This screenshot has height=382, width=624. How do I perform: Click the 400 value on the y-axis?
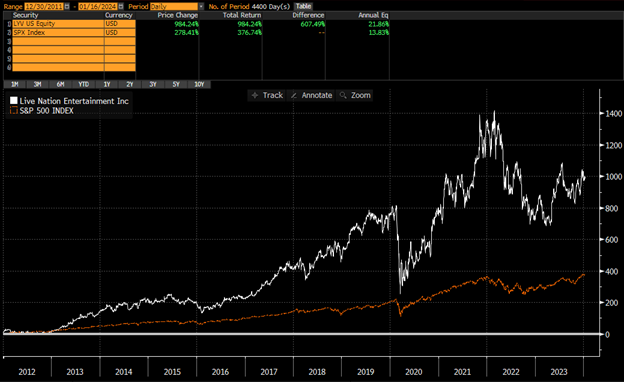612,271
